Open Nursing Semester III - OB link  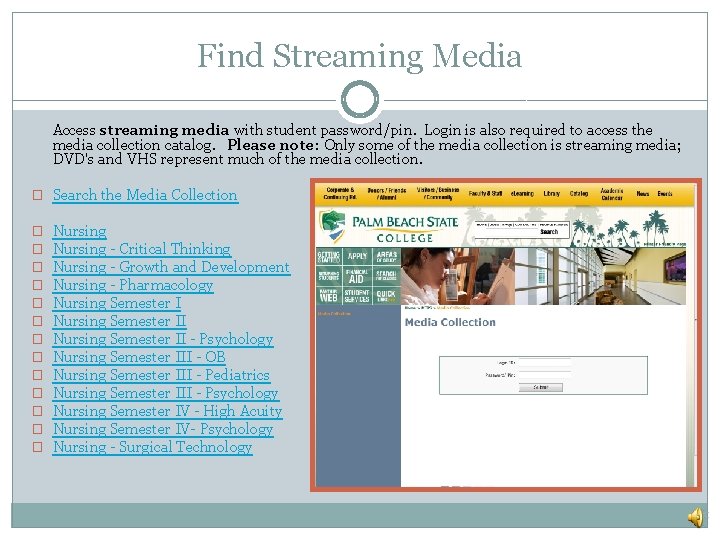[x=140, y=357]
